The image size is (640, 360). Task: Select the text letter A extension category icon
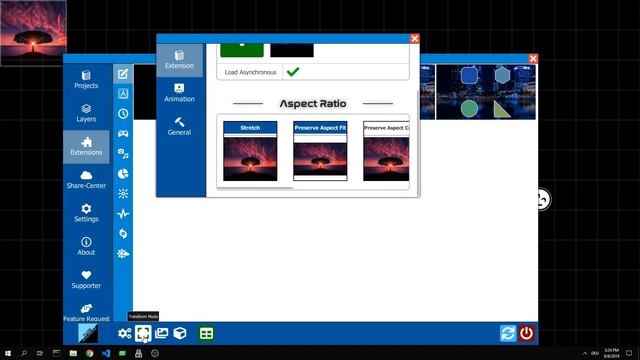coord(123,94)
